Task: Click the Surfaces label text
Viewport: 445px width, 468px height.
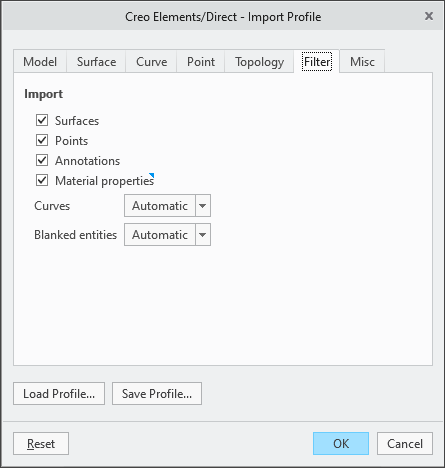Action: (x=77, y=121)
